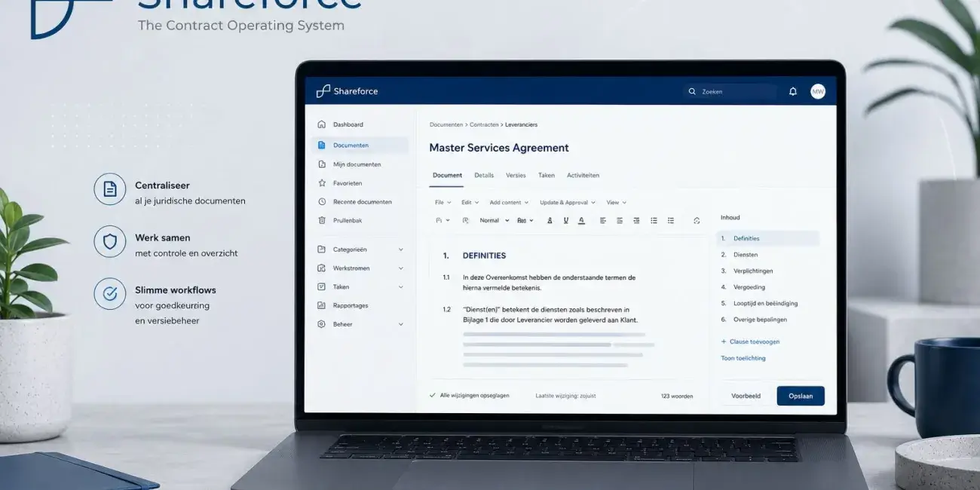The image size is (980, 490).
Task: Jump to 1. Definities in Inhoud
Action: (767, 238)
